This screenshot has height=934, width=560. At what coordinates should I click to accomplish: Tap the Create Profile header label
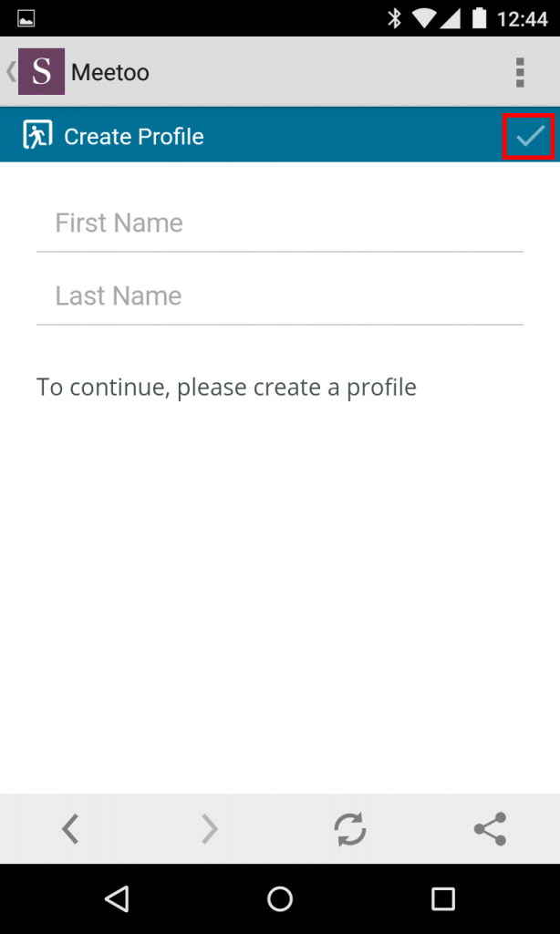[x=134, y=137]
